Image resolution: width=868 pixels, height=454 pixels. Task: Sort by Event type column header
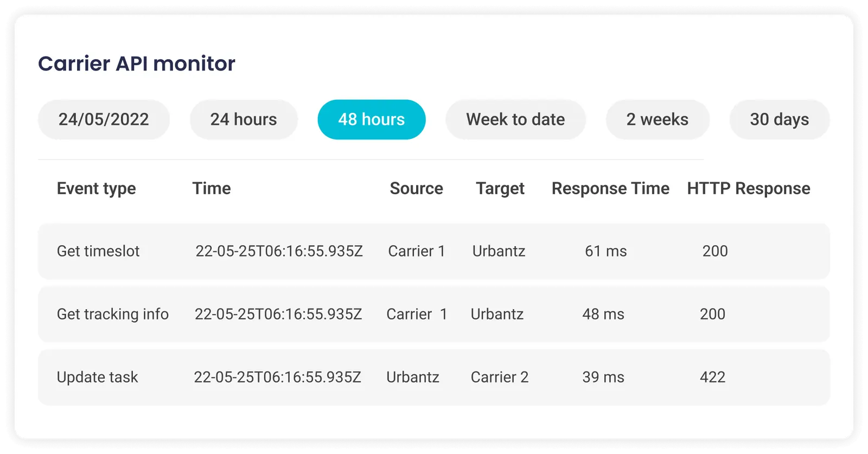tap(97, 189)
